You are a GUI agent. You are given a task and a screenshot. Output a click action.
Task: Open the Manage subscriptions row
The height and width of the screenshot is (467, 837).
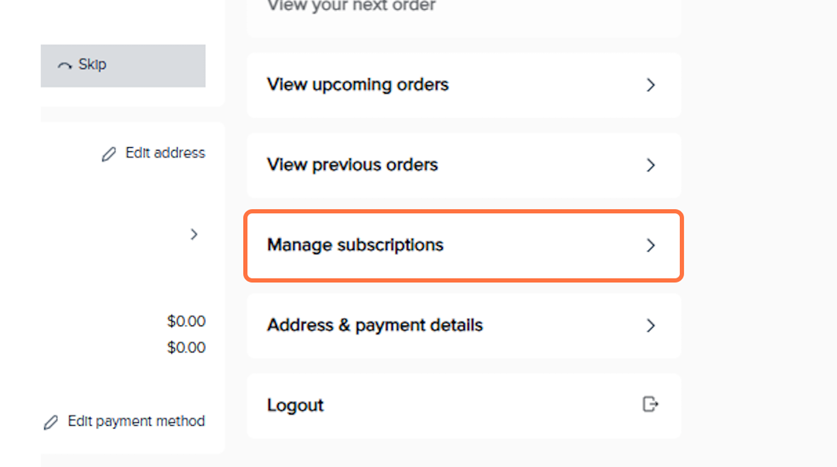(355, 245)
